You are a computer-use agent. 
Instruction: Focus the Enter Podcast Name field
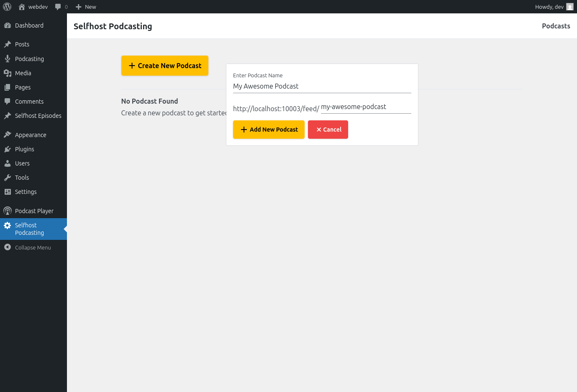322,87
